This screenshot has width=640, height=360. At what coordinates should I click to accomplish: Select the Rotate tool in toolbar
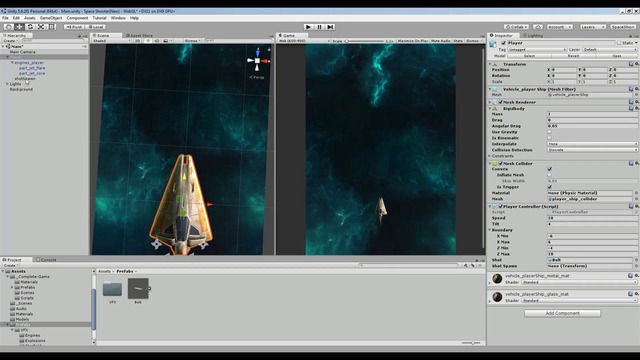coord(30,27)
